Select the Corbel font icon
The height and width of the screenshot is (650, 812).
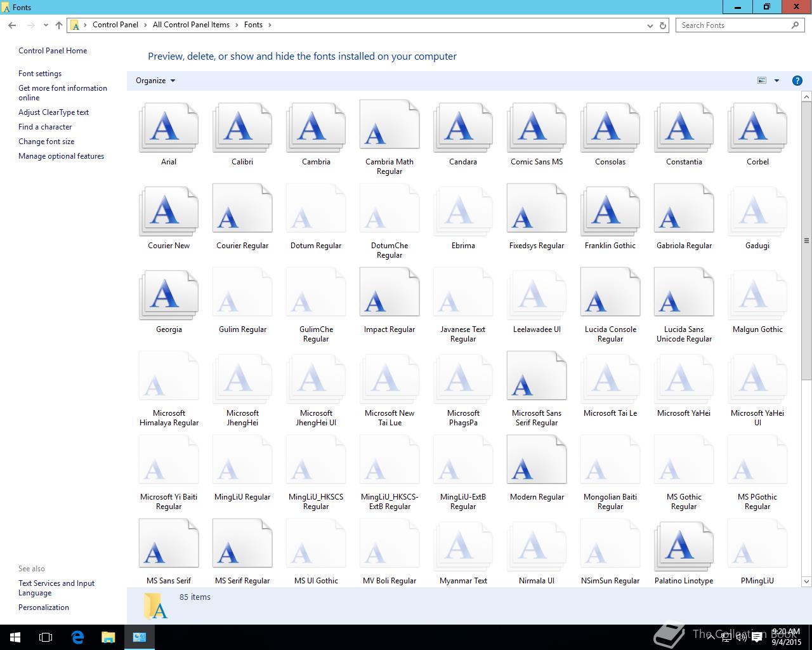coord(757,129)
